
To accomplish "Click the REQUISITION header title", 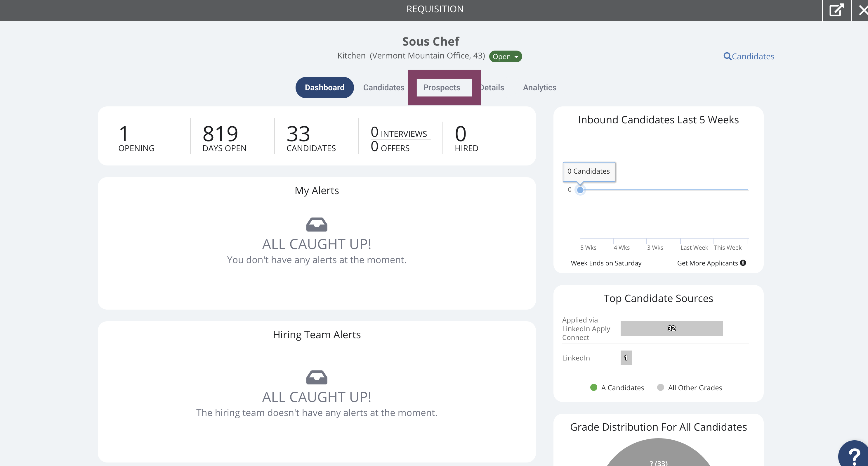I will point(435,9).
